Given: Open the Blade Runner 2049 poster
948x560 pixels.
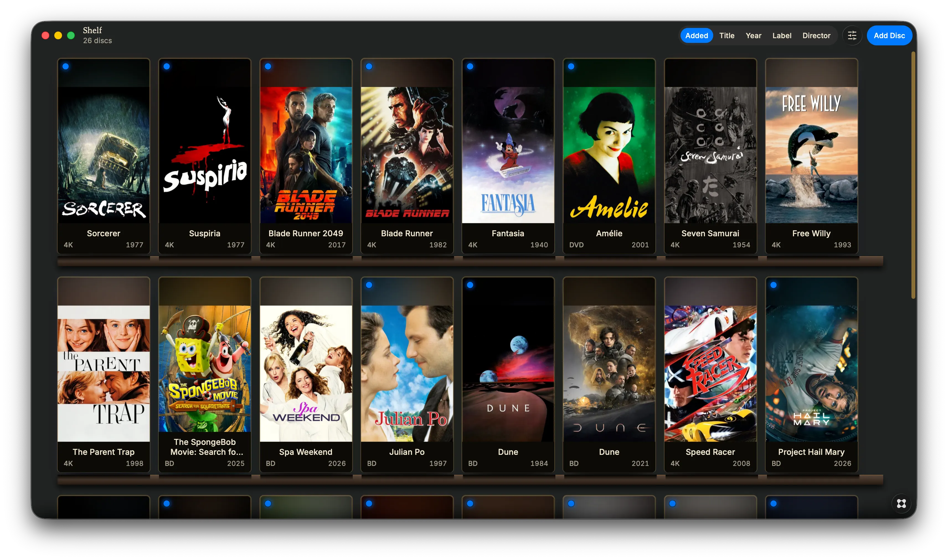Looking at the screenshot, I should coord(306,155).
